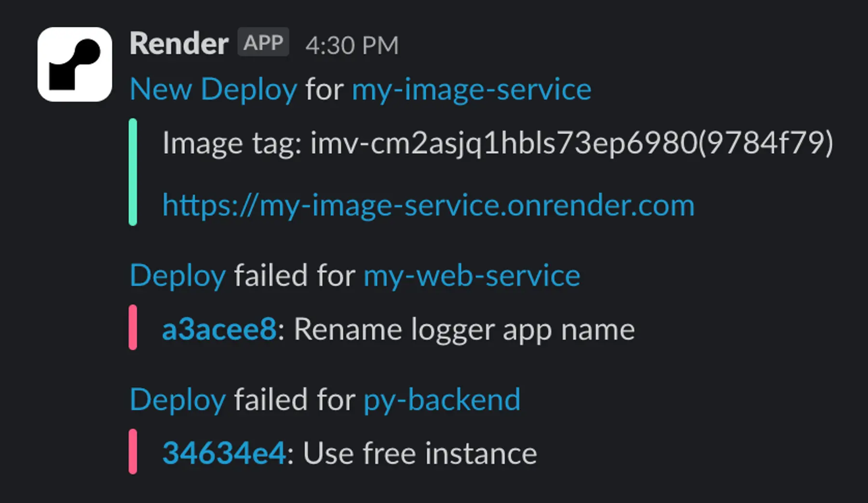Open the New Deploy link

213,89
